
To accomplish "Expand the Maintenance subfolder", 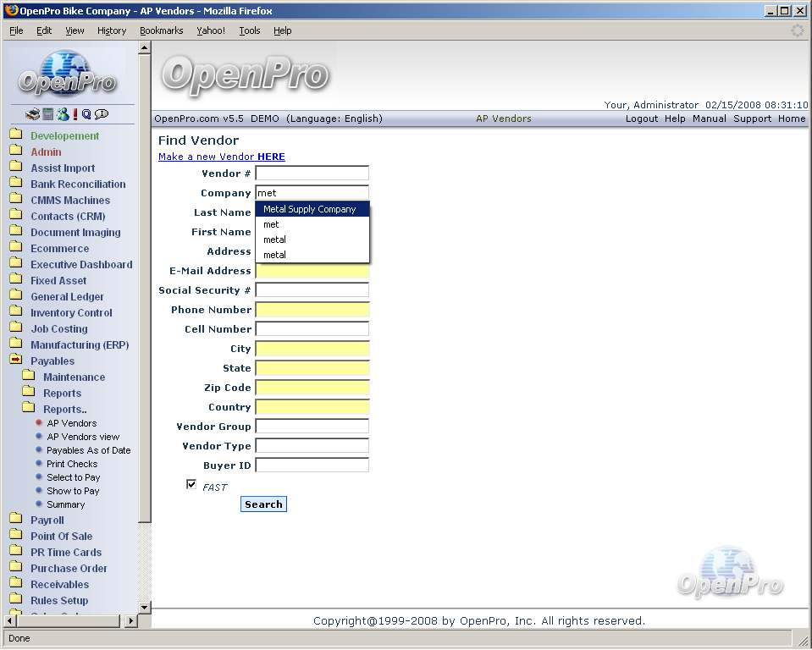I will [29, 377].
